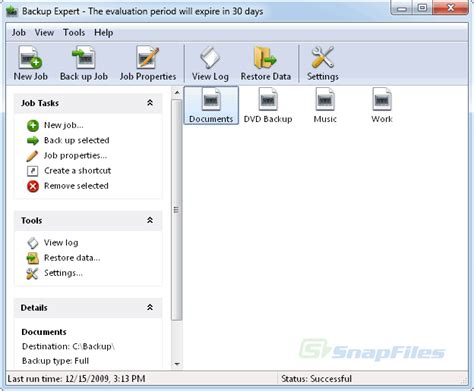Click the View Log toolbar icon

tap(210, 63)
